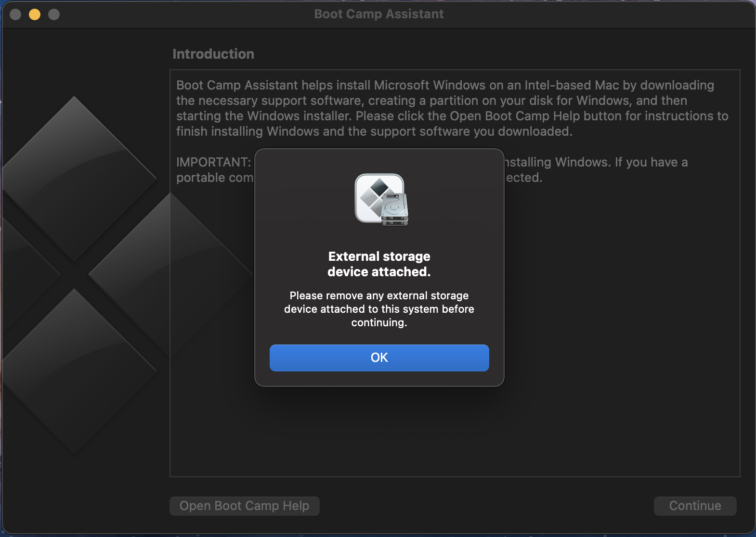Click the Boot Camp disk icon in alert

[381, 199]
